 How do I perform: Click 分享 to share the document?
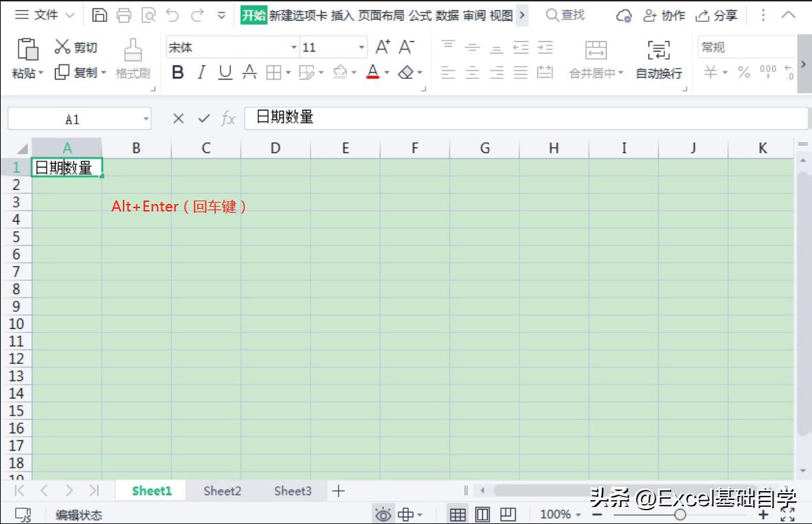[x=717, y=14]
